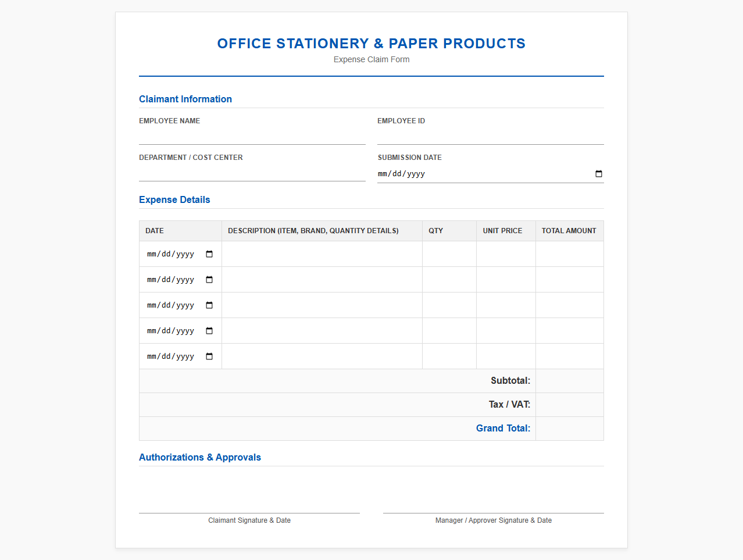Screen dimensions: 743x560
Task: Click the Subtotal amount cell
Action: pyautogui.click(x=570, y=381)
